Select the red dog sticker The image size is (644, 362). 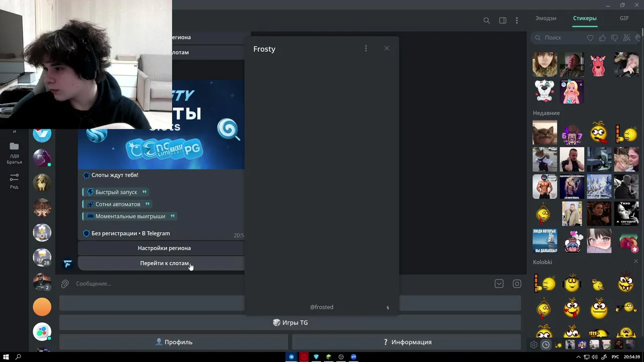click(x=599, y=65)
